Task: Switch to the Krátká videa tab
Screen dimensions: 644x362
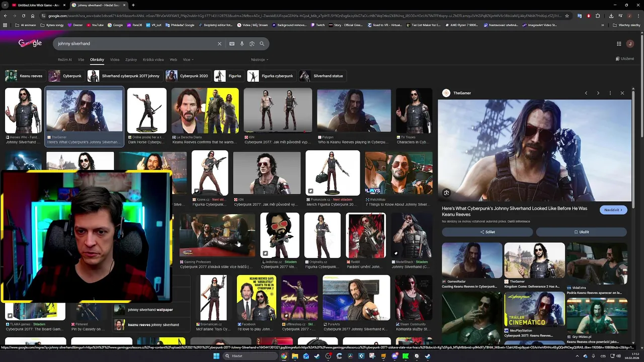Action: point(153,60)
